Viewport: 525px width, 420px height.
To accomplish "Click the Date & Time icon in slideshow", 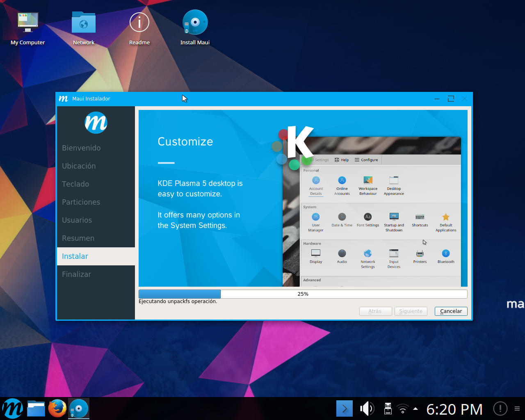I will [342, 220].
